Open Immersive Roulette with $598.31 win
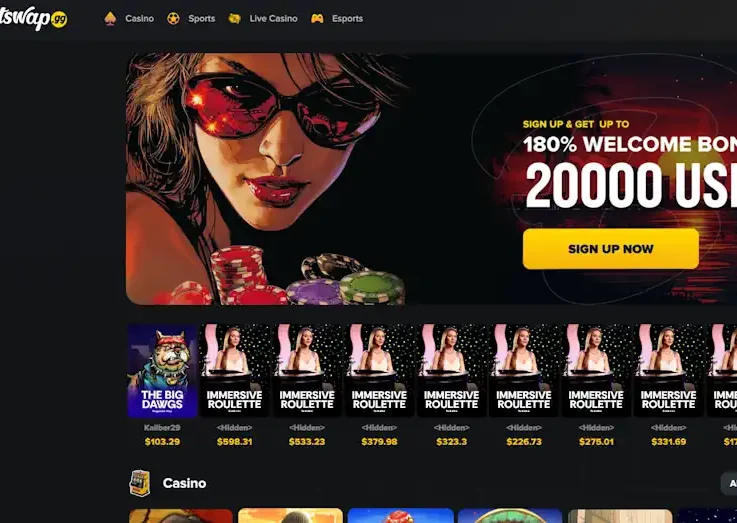This screenshot has width=737, height=523. (x=235, y=371)
